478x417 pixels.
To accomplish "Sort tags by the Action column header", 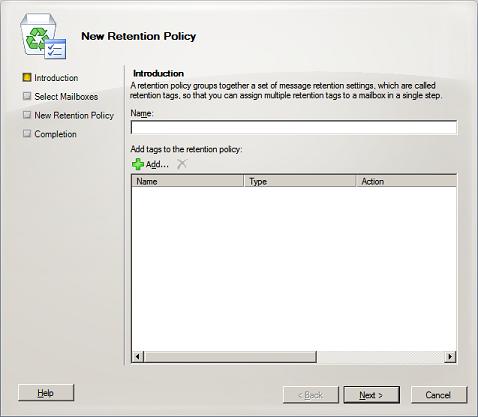I will (x=406, y=181).
